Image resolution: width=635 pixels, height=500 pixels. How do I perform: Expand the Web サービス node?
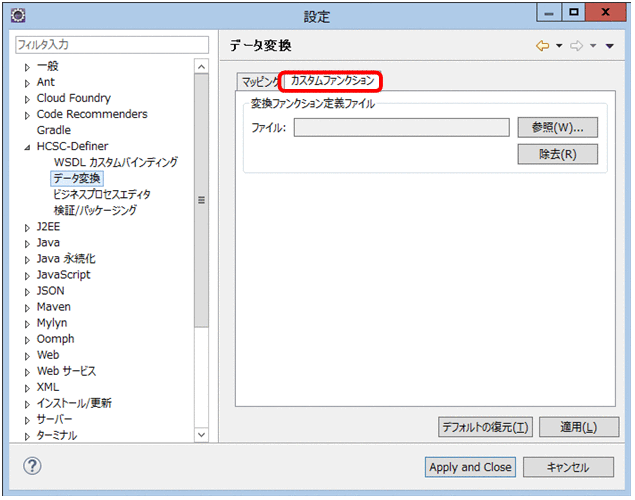click(27, 372)
